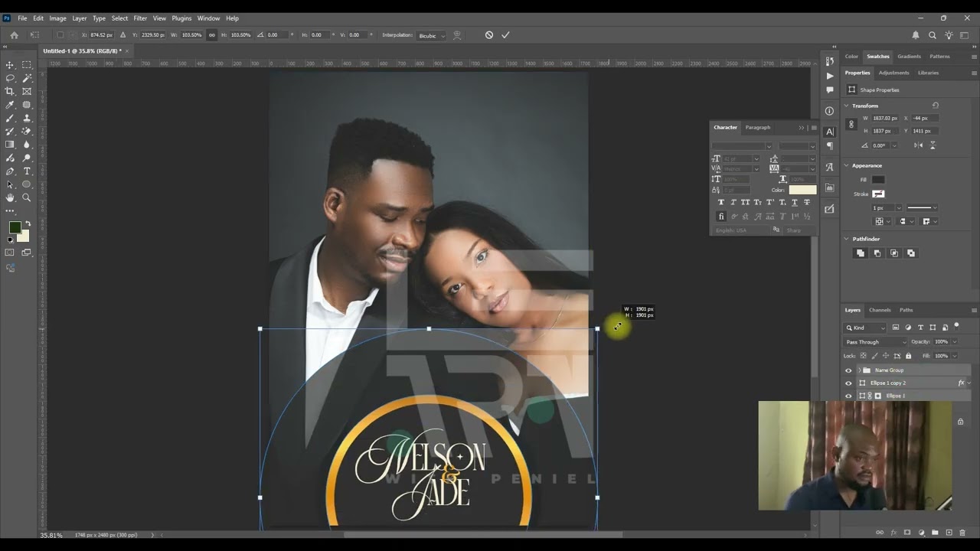The height and width of the screenshot is (551, 980).
Task: Select the Move tool
Action: click(10, 65)
